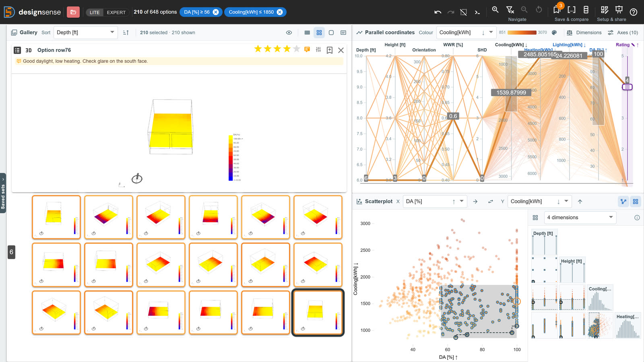Open the help question mark icon
Screen dimensions: 644x362
[634, 12]
